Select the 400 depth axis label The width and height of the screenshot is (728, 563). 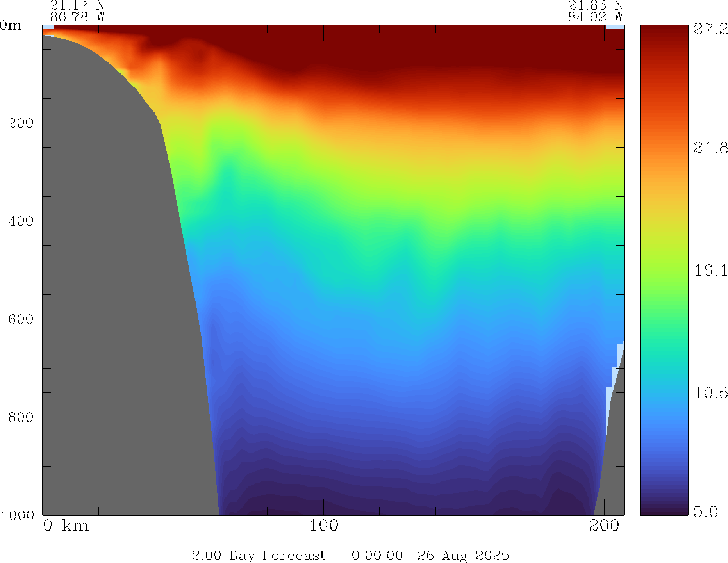coord(21,221)
